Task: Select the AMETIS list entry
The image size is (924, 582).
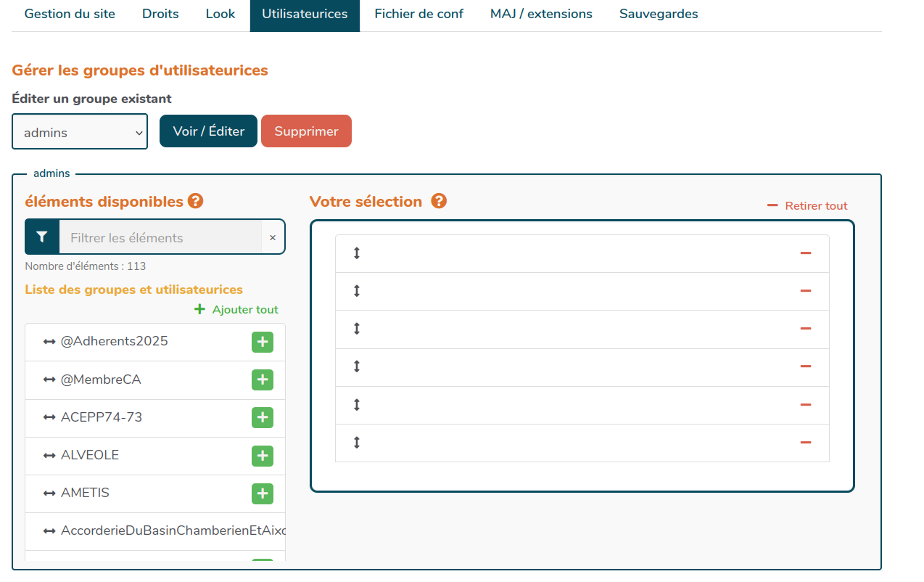Action: click(x=155, y=493)
